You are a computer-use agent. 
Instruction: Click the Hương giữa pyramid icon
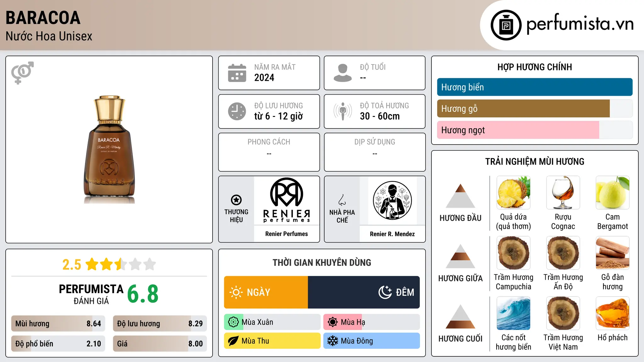coord(460,256)
